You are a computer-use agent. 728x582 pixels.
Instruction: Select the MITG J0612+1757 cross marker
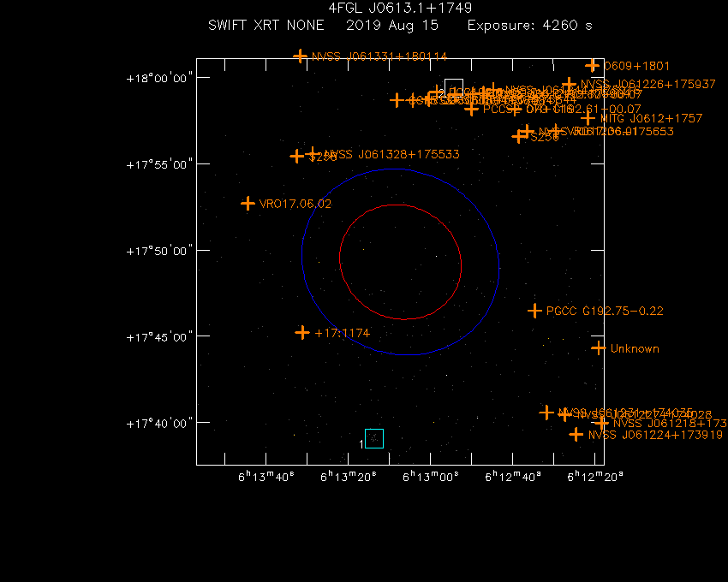pyautogui.click(x=588, y=118)
